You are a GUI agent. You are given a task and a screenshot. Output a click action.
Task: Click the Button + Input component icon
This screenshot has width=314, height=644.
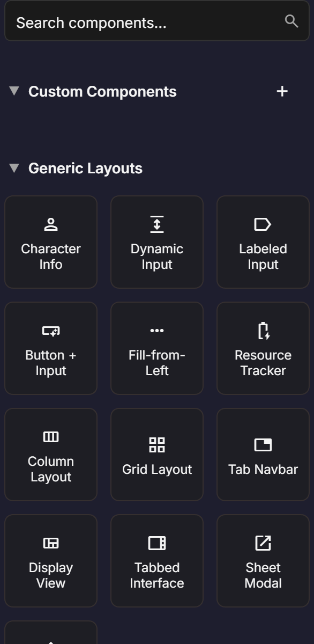(51, 330)
